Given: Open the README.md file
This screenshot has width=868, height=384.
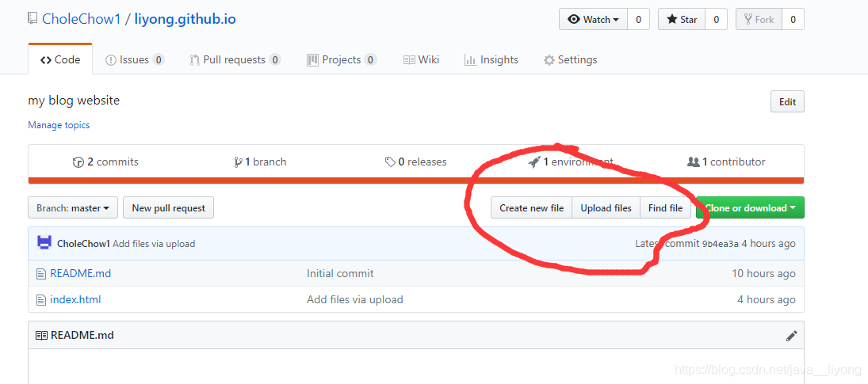Looking at the screenshot, I should tap(80, 273).
